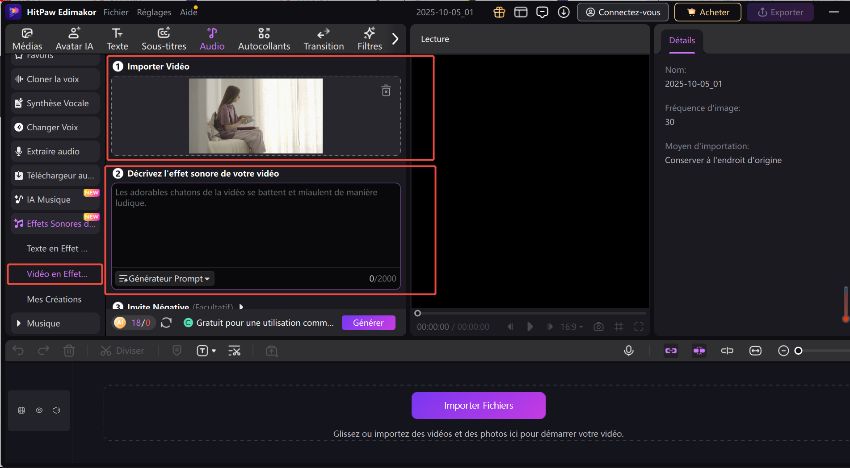Refresh the credits counter
This screenshot has width=850, height=468.
click(166, 323)
